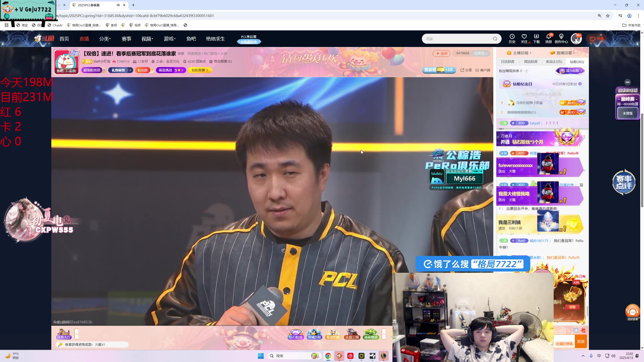The width and height of the screenshot is (644, 362).
Task: Switch to 贵宾(3.5万) tab
Action: [x=554, y=62]
